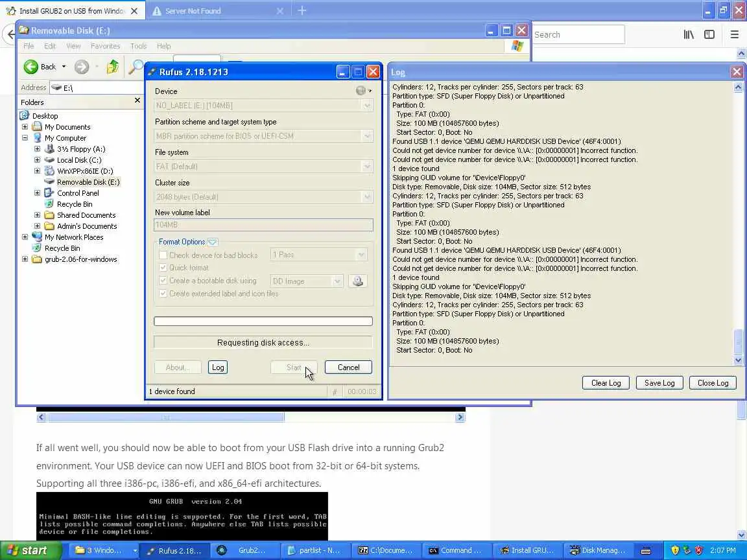This screenshot has height=560, width=747.
Task: Click the Clear Log button
Action: (x=606, y=383)
